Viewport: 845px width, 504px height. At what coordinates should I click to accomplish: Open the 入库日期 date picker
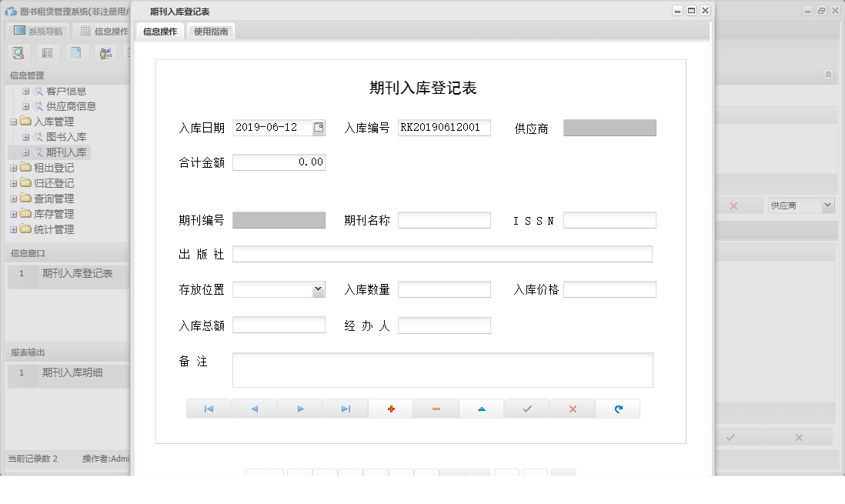(317, 128)
